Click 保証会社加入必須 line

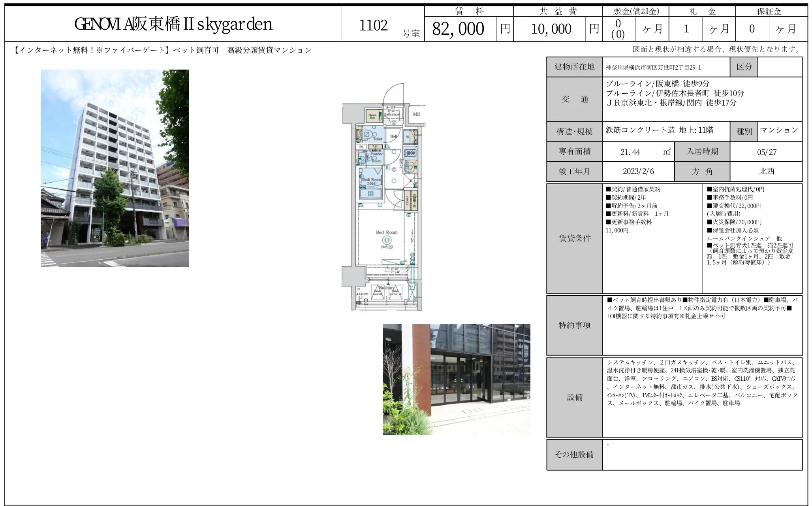733,230
